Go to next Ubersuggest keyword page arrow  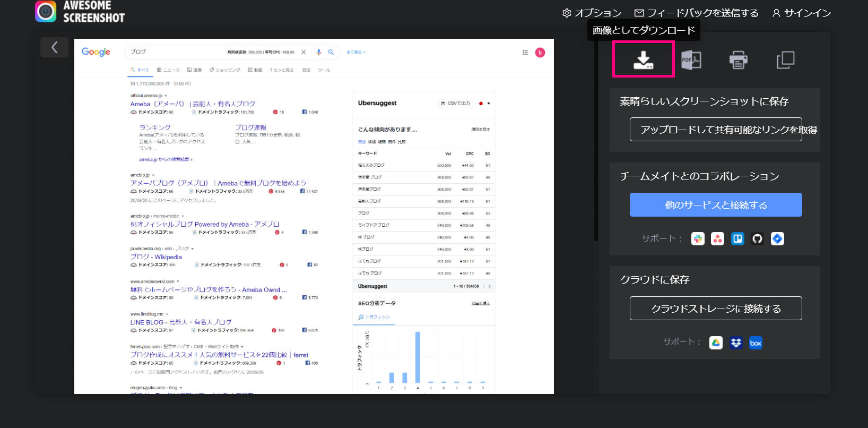[489, 286]
